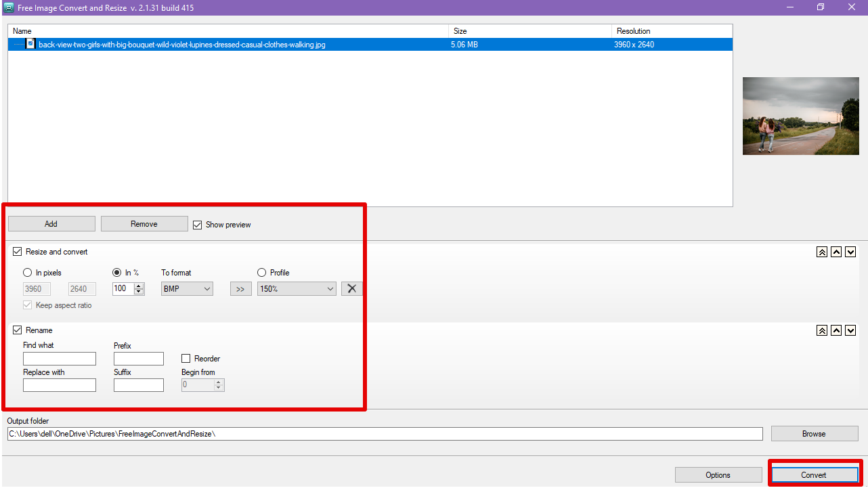Click the down arrow beside Rename panel
The width and height of the screenshot is (868, 488).
point(850,330)
